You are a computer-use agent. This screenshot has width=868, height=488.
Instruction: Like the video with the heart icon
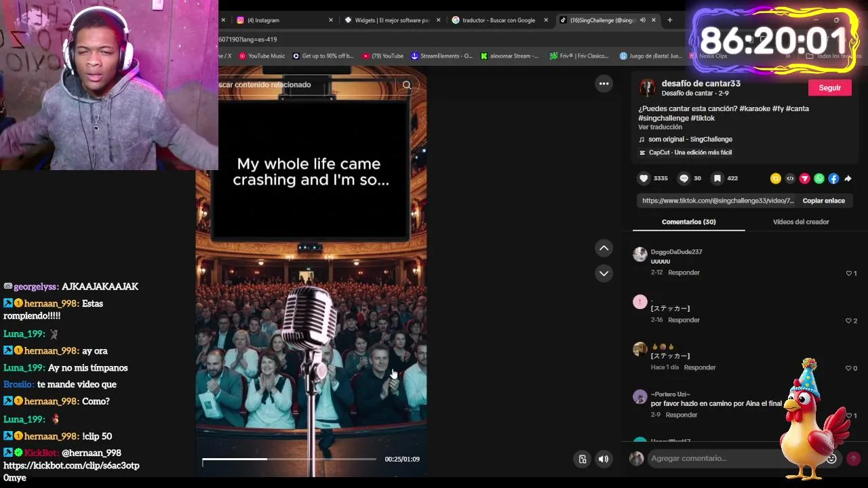pos(644,178)
